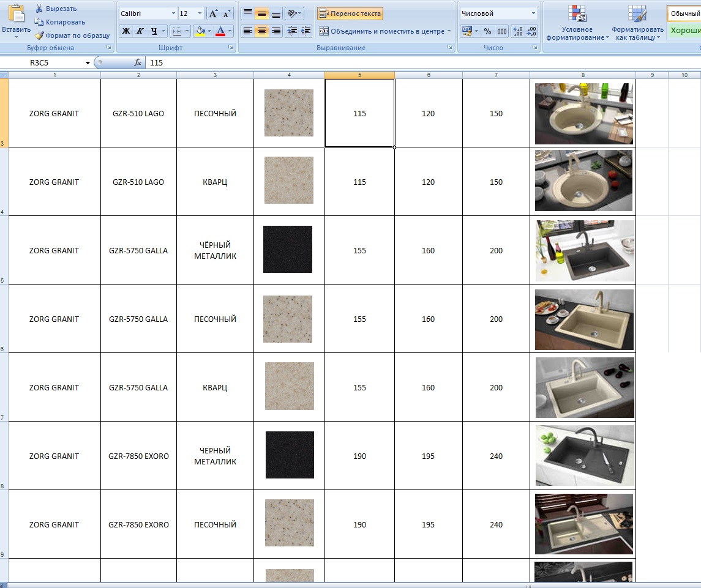Toggle center horizontal alignment

(x=262, y=31)
